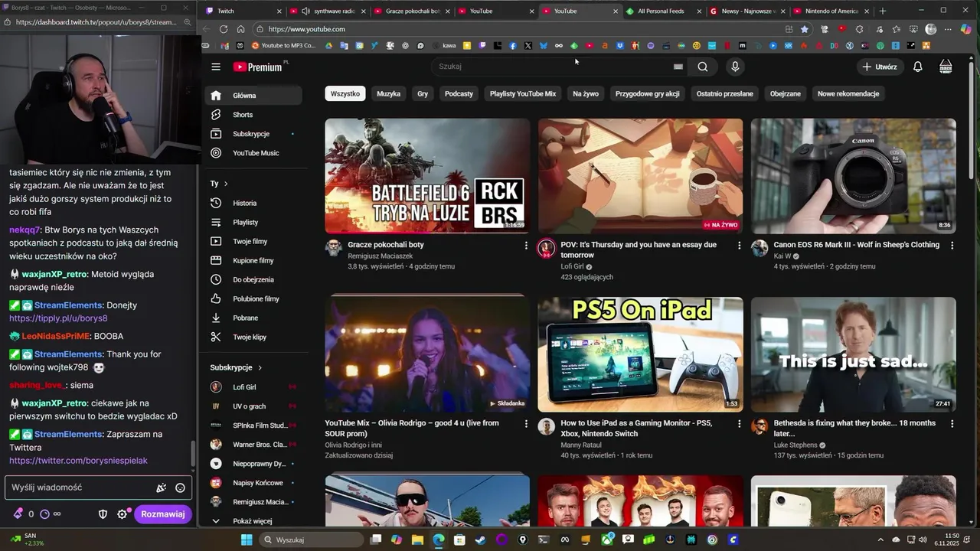The height and width of the screenshot is (551, 980).
Task: Open Polubione filmy in the sidebar
Action: pos(253,298)
